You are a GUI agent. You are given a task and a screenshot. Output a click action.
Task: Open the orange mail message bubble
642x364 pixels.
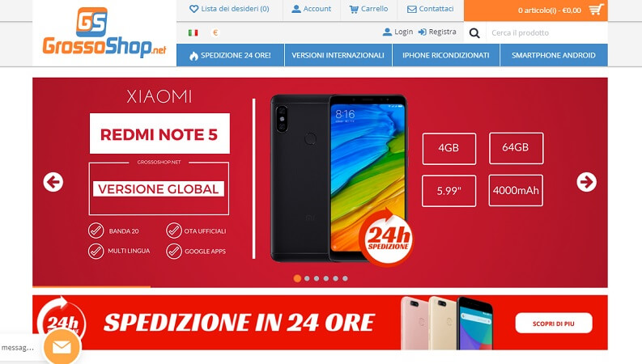62,347
